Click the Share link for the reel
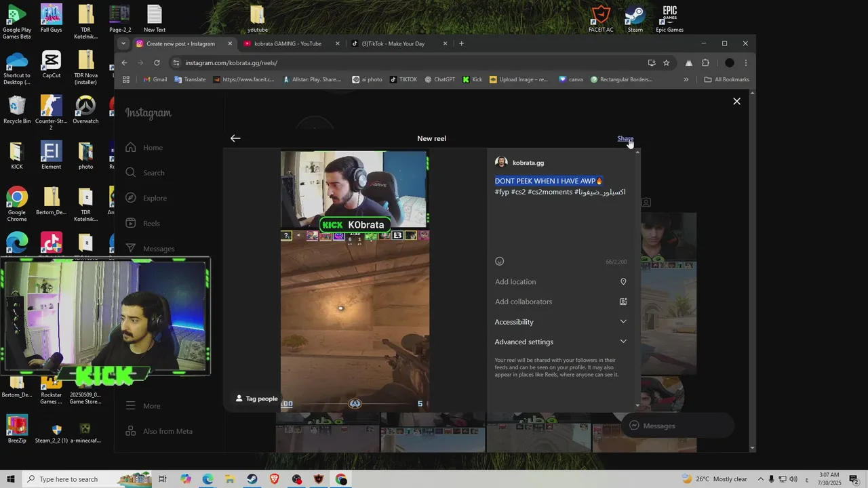The width and height of the screenshot is (868, 488). [625, 138]
